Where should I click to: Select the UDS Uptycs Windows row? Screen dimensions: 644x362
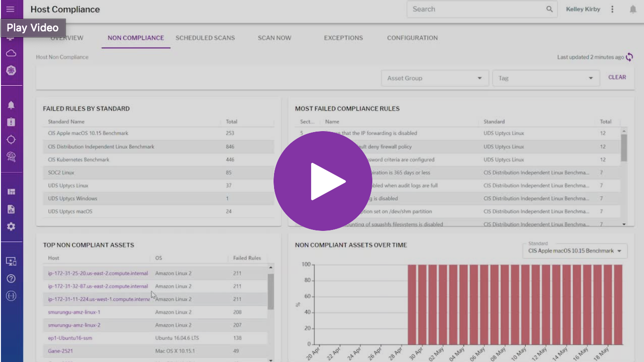coord(159,199)
